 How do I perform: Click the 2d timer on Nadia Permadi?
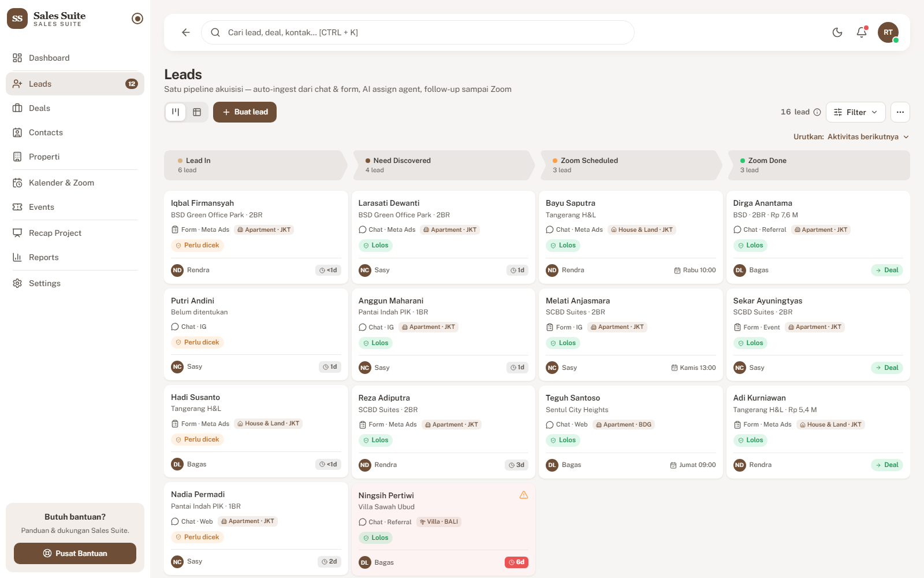click(329, 561)
